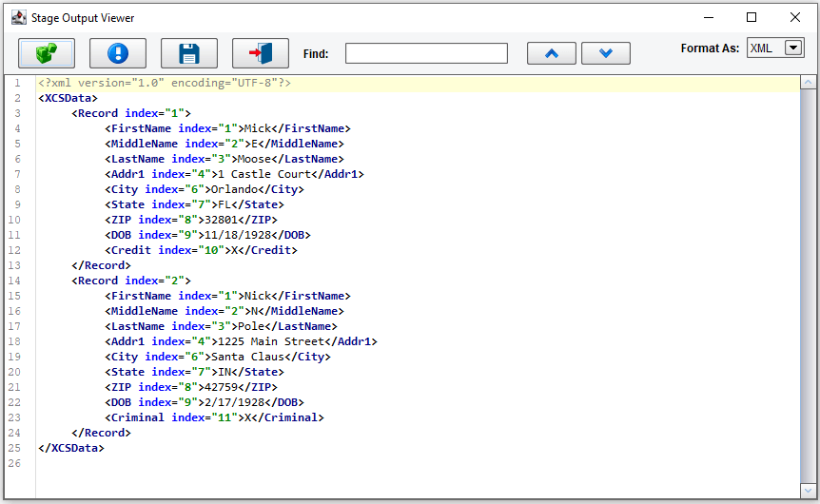
Task: Click the Stage Output Viewer title icon
Action: 19,18
